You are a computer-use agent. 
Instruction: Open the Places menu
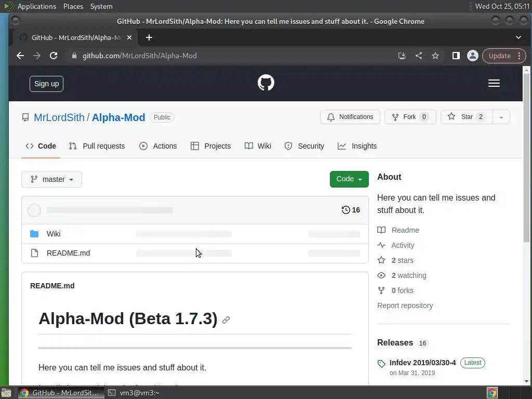(x=73, y=6)
